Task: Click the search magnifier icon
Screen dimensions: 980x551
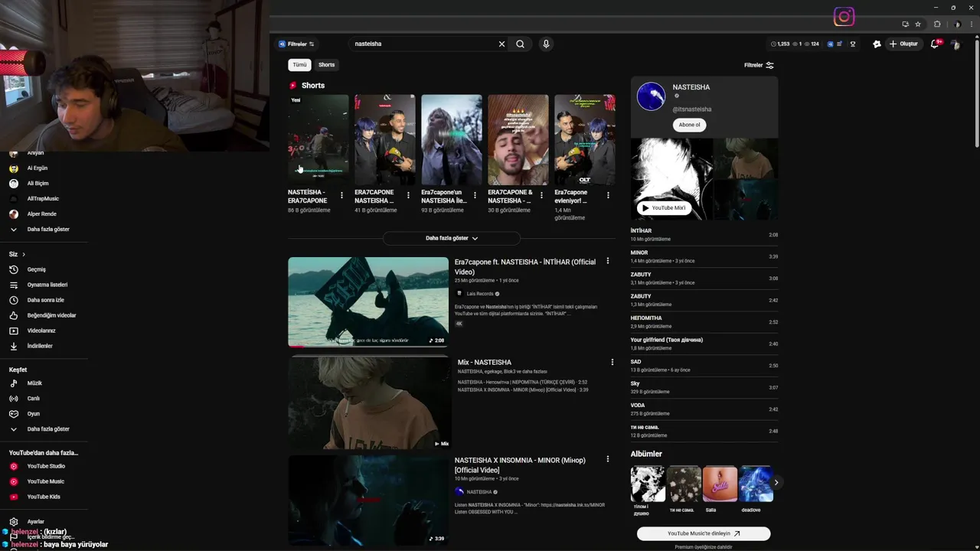Action: (x=520, y=44)
